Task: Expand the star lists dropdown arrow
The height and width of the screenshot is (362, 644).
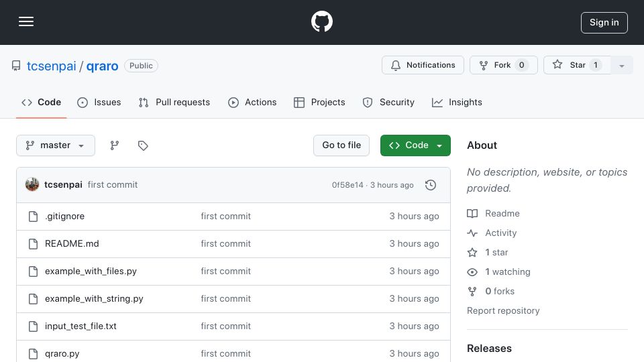Action: pyautogui.click(x=622, y=65)
